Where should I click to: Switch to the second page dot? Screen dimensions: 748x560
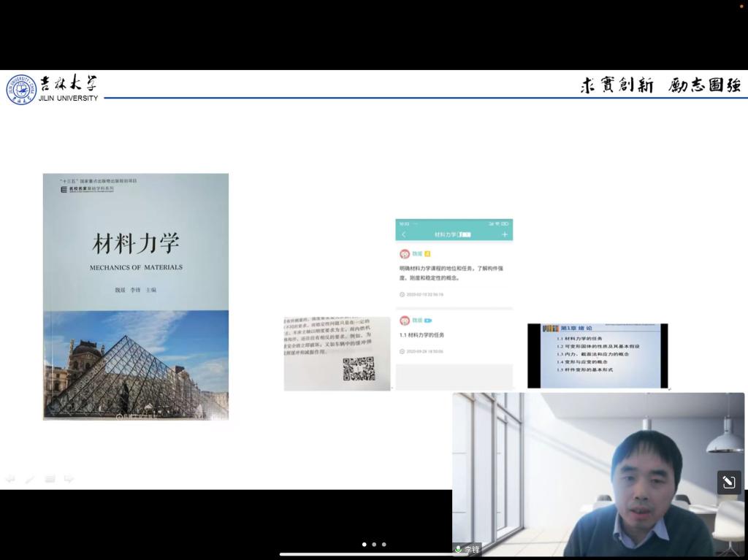click(374, 544)
